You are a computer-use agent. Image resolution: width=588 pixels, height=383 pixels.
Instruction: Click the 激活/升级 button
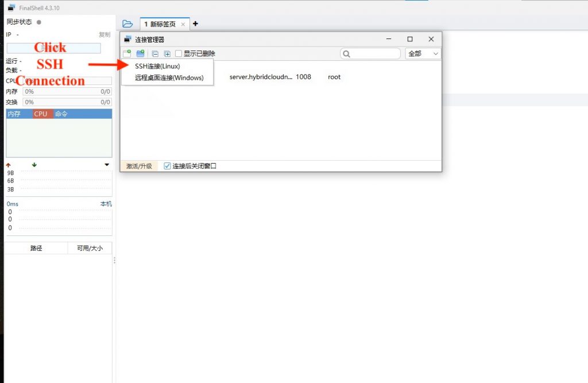138,165
